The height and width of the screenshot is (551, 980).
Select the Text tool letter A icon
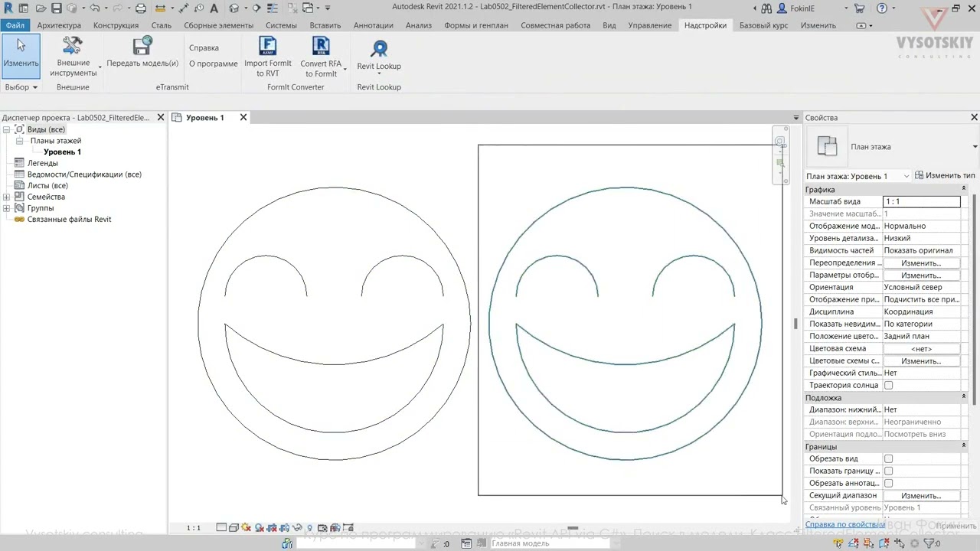coord(214,8)
